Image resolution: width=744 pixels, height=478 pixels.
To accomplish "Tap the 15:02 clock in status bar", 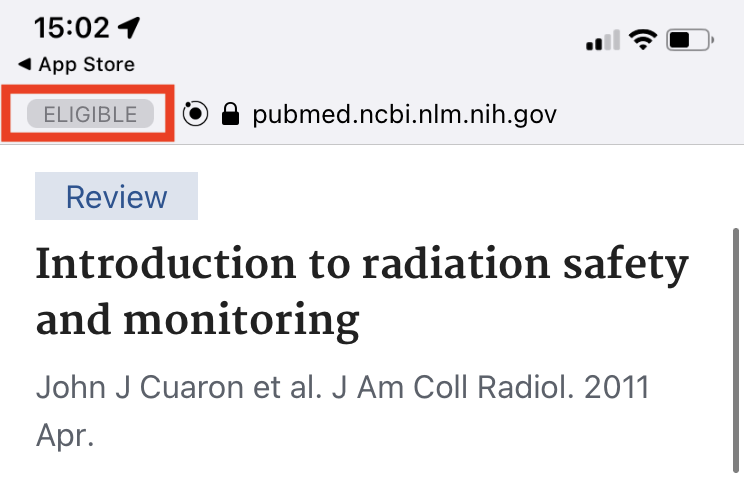I will coord(72,27).
